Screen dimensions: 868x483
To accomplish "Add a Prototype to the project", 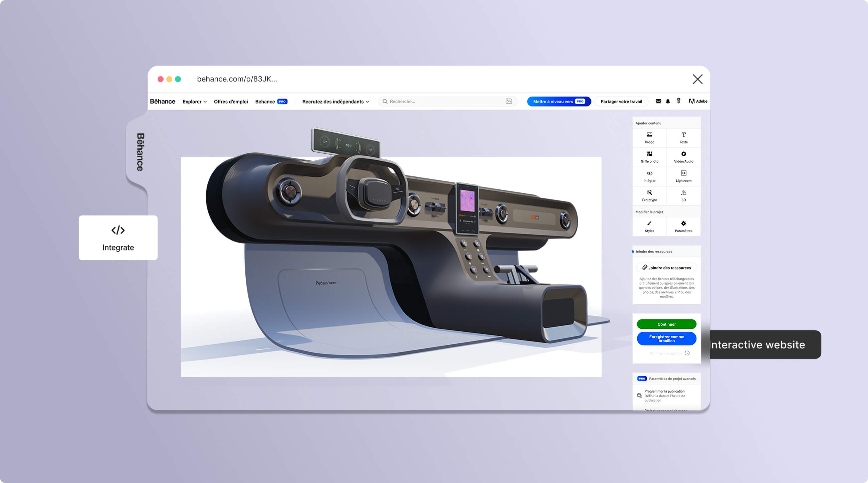I will [649, 195].
